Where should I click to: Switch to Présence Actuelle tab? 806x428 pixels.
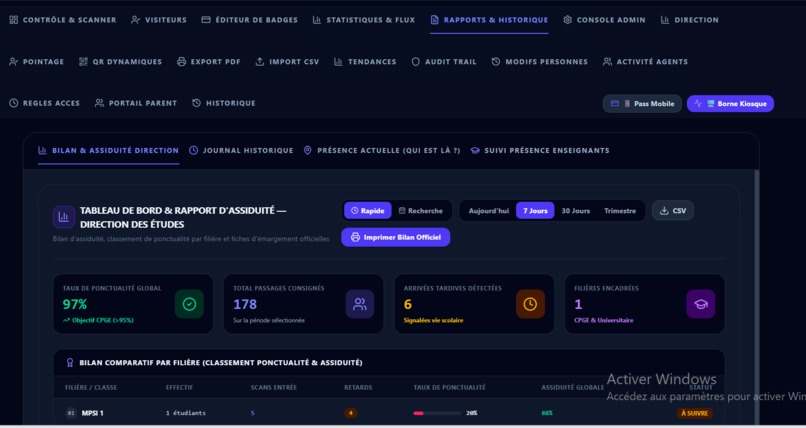[382, 151]
